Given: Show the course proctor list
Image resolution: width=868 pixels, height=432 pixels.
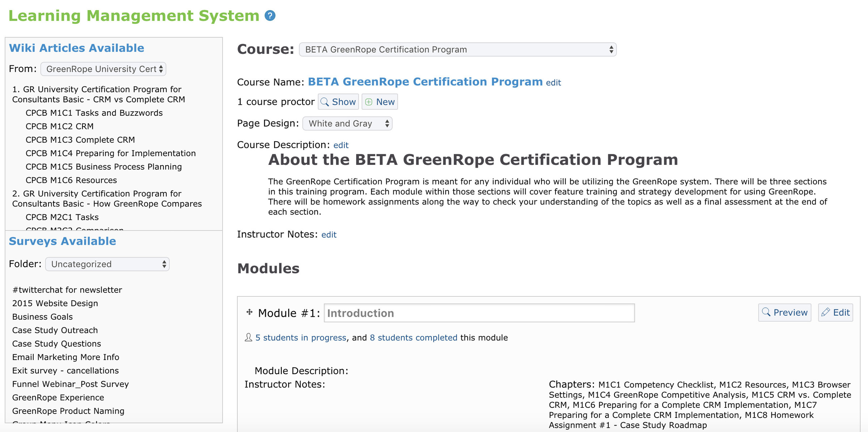Looking at the screenshot, I should [x=338, y=102].
